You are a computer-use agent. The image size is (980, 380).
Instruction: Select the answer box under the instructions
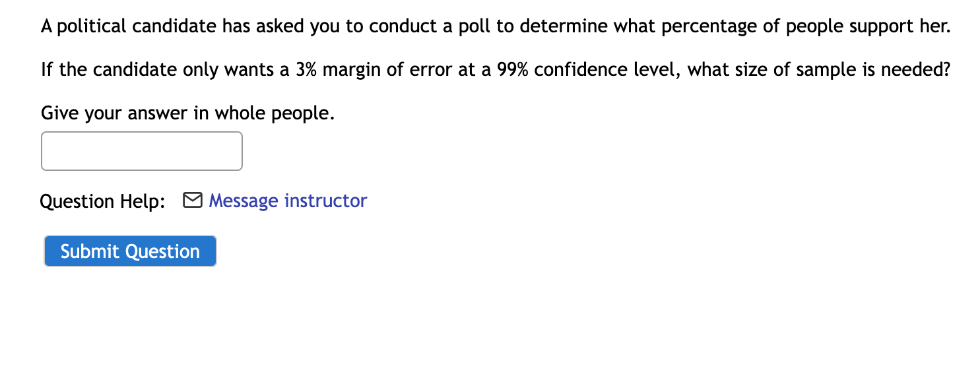[141, 151]
